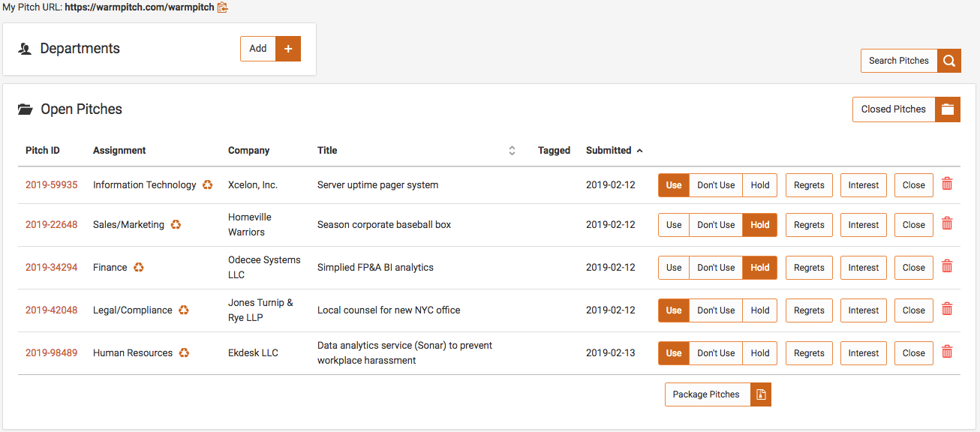
Task: Set Xcelon pitch to Hold
Action: click(760, 185)
